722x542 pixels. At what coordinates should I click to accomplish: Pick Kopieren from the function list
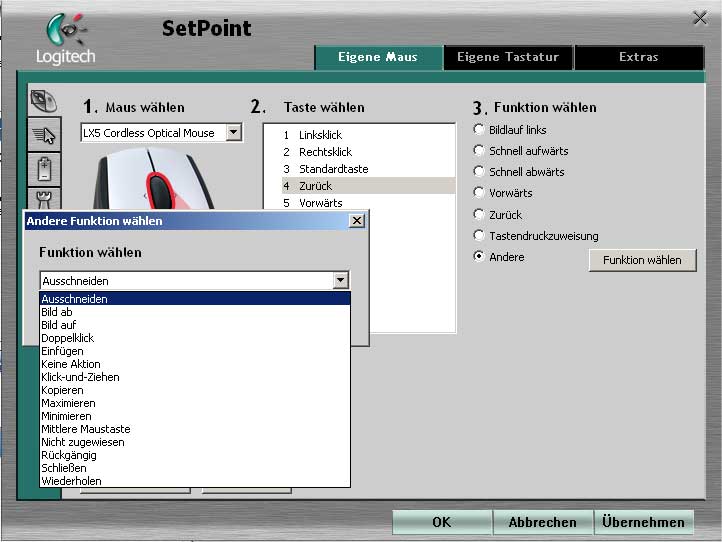coord(195,390)
